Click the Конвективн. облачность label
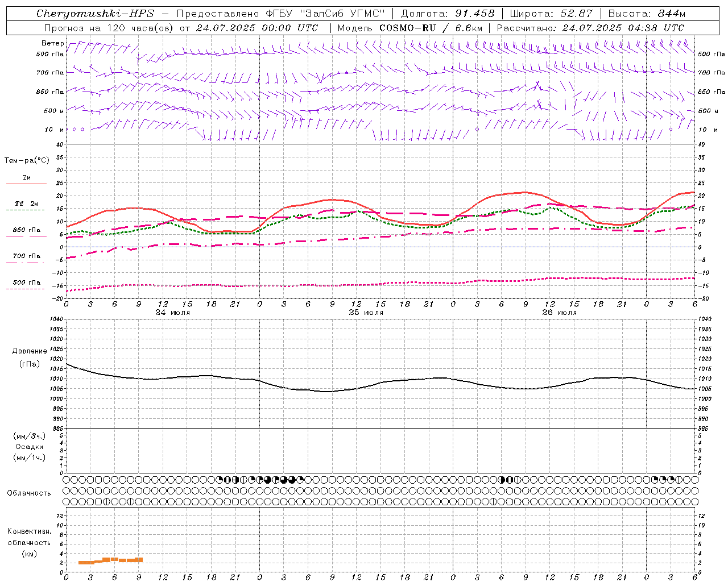Screen dimensions: 728x582 coord(29,537)
